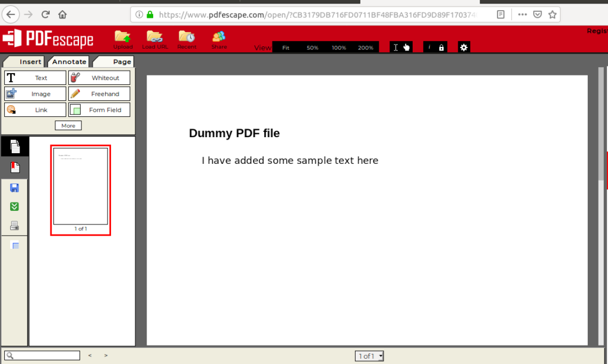Screen dimensions: 608x364
Task: Open the Load URL tool
Action: [155, 38]
